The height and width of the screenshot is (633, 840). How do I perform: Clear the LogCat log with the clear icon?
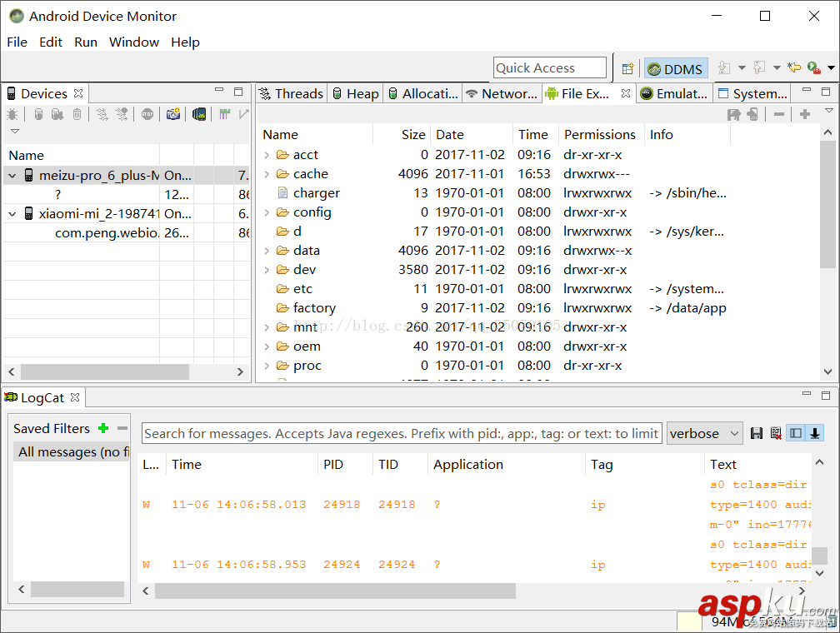coord(776,433)
